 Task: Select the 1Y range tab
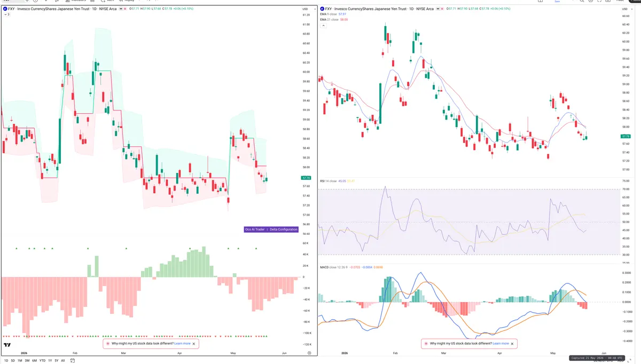click(50, 361)
